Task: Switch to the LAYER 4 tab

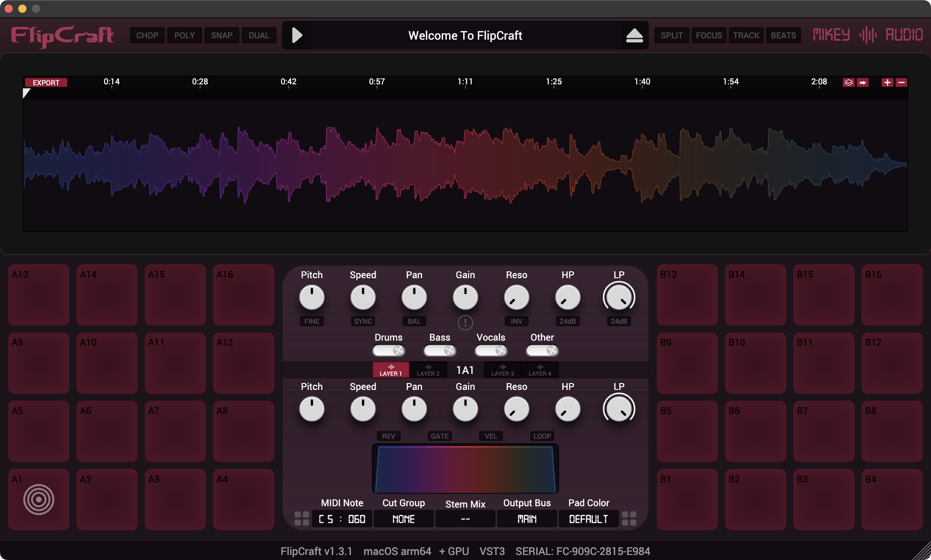Action: tap(540, 370)
